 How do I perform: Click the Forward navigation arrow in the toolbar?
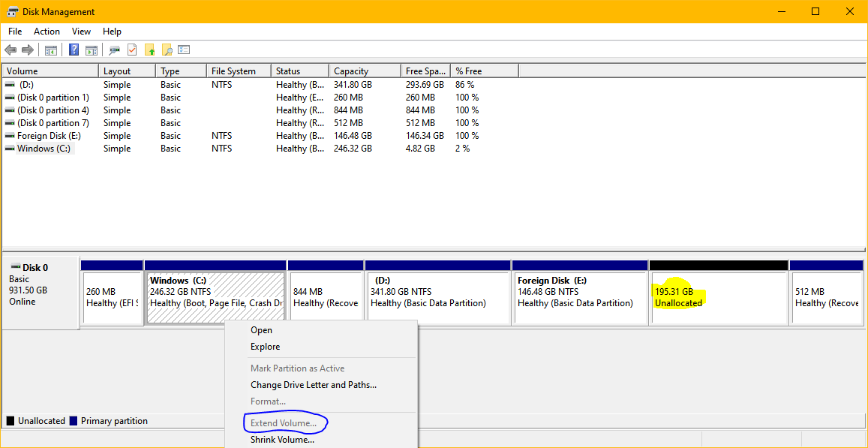pyautogui.click(x=27, y=50)
